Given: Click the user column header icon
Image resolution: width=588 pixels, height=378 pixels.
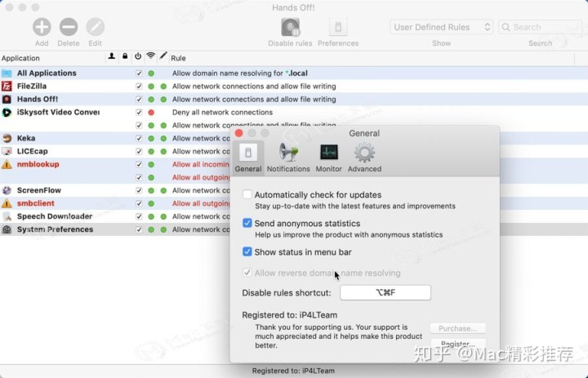Looking at the screenshot, I should coord(111,56).
